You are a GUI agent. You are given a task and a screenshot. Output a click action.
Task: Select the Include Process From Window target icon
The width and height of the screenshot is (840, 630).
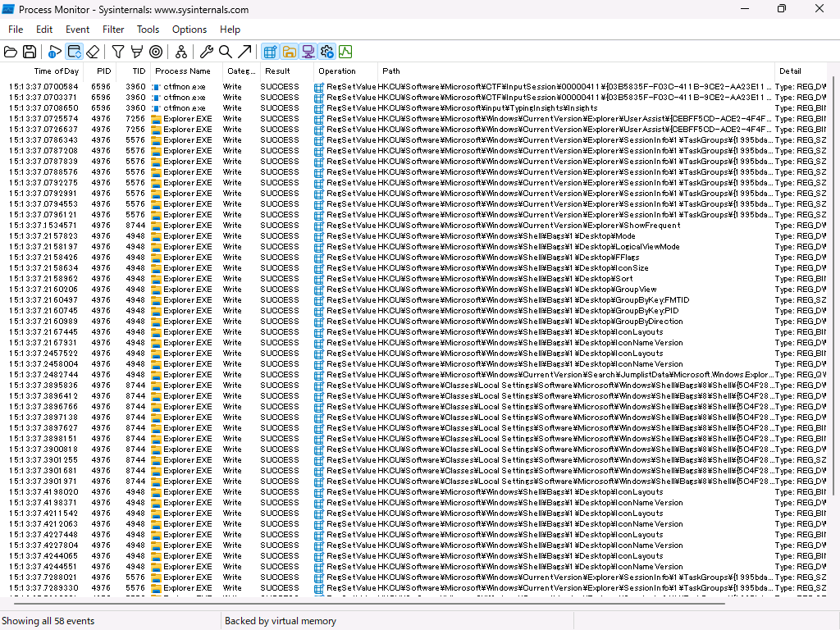pos(155,51)
